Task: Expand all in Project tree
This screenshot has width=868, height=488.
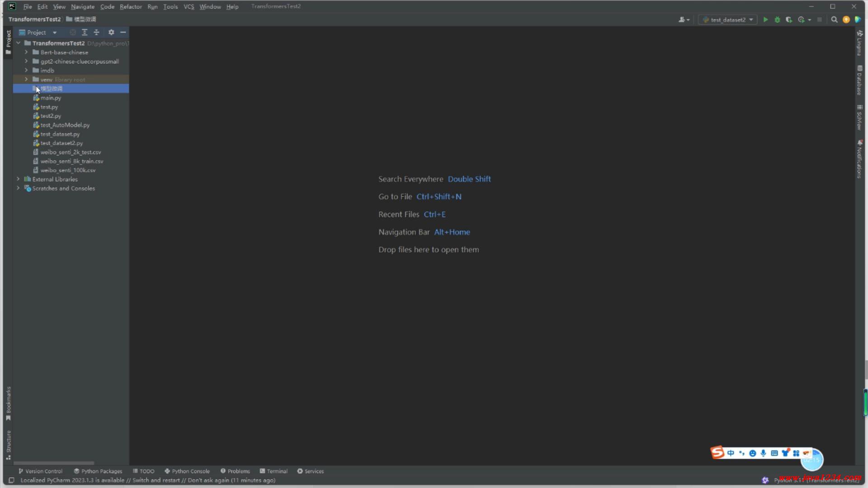Action: (x=85, y=33)
